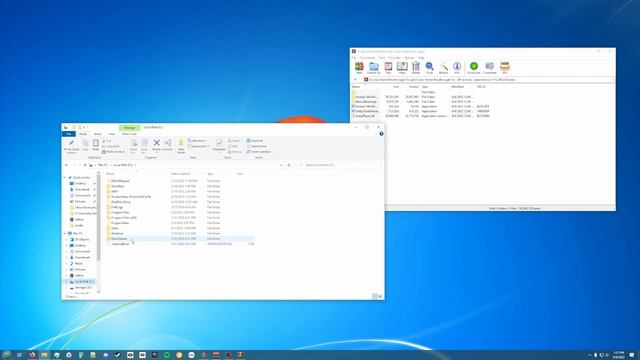The height and width of the screenshot is (360, 640).
Task: Click Select none in Explorer ribbon
Action: coord(256,146)
